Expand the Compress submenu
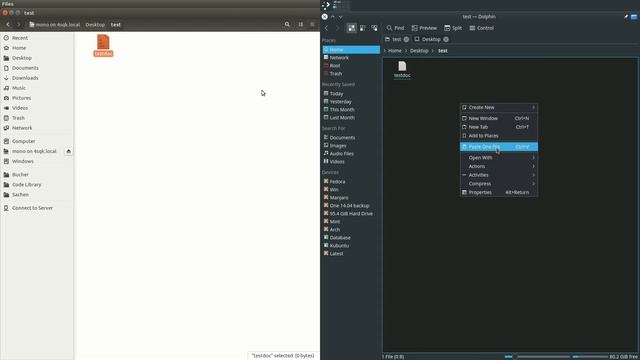Image resolution: width=640 pixels, height=360 pixels. point(498,184)
